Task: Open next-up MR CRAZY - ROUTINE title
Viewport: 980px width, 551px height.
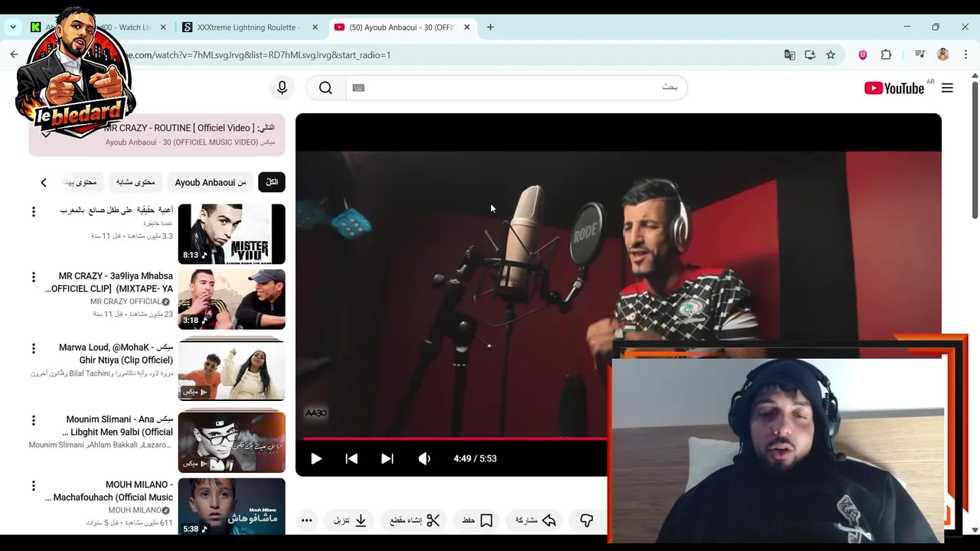Action: click(x=189, y=128)
